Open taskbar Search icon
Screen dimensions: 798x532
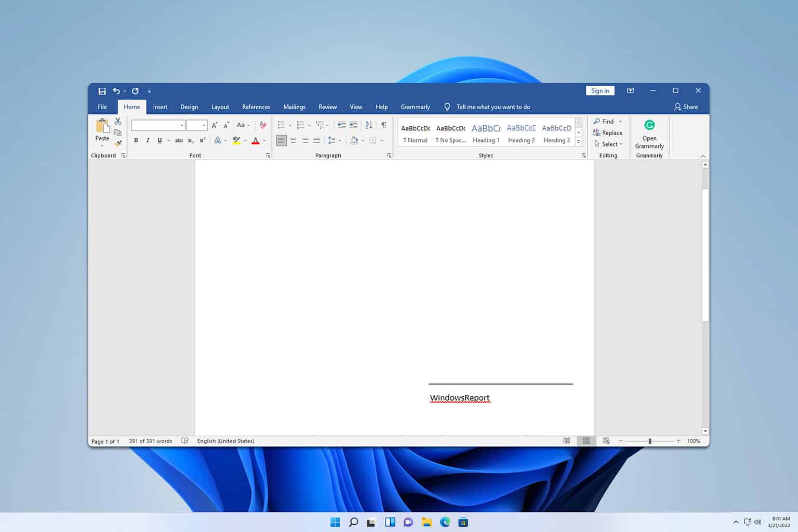coord(353,522)
